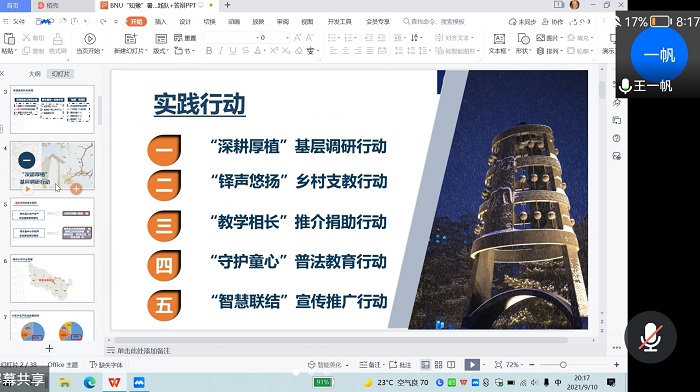The image size is (700, 392).
Task: Open the 插入 ribbon tab
Action: coord(160,21)
